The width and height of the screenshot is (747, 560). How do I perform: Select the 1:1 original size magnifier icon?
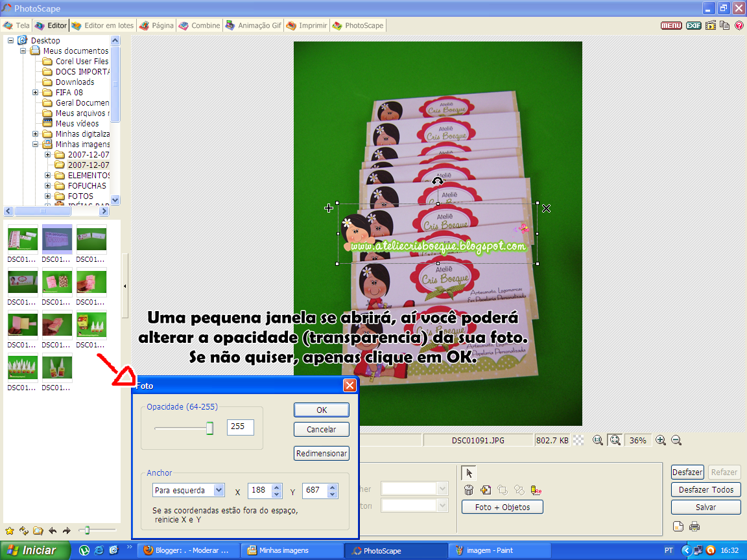click(x=597, y=441)
